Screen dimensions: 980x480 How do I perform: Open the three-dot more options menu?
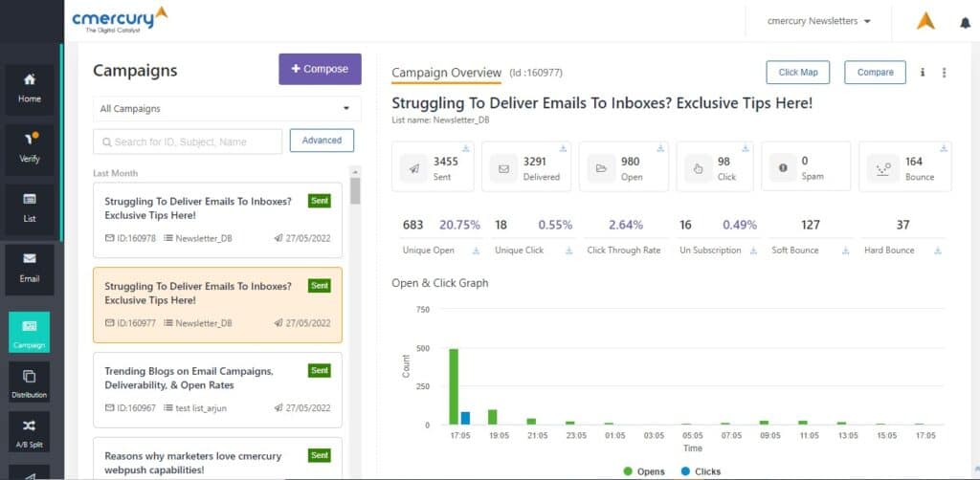tap(945, 73)
